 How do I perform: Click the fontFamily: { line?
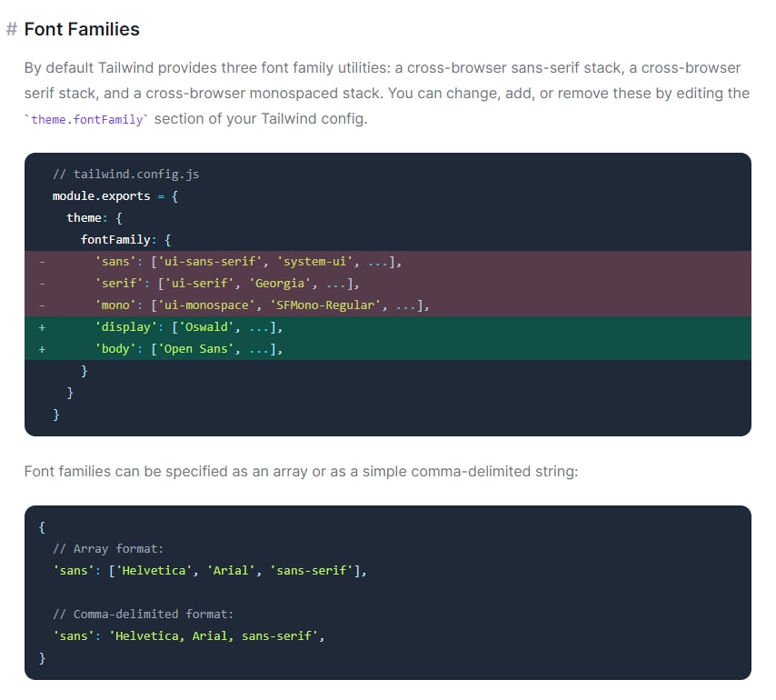coord(125,240)
